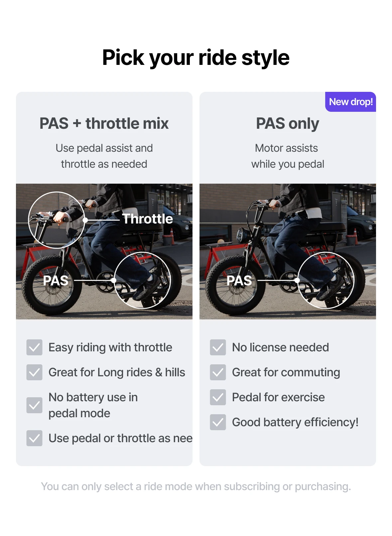Toggle 'No battery use in pedal mode' checkbox
392x536 pixels.
(35, 405)
